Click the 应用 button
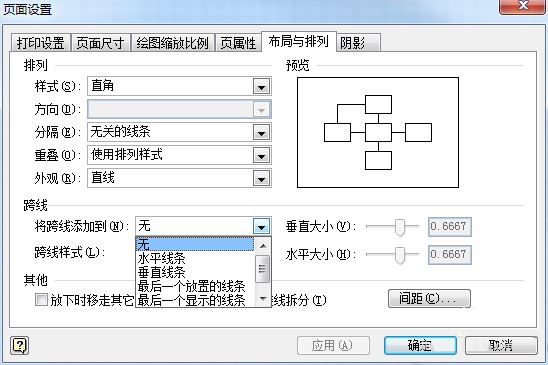 pos(333,346)
